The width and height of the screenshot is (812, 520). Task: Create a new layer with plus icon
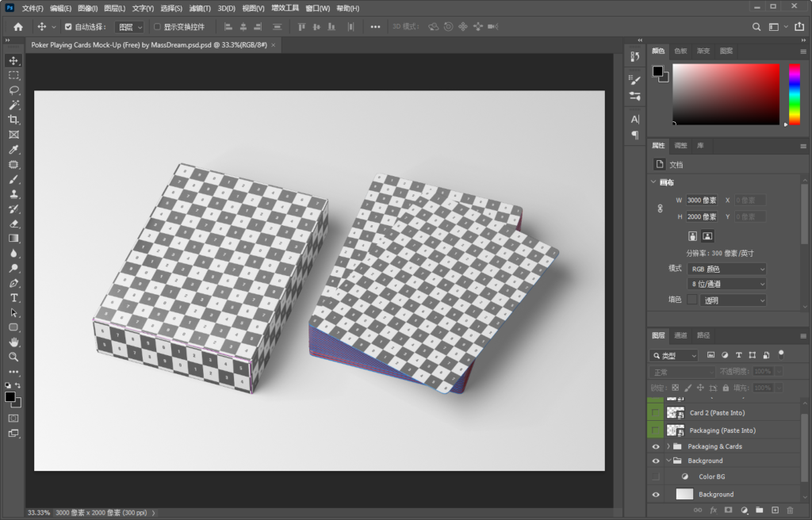pyautogui.click(x=775, y=510)
